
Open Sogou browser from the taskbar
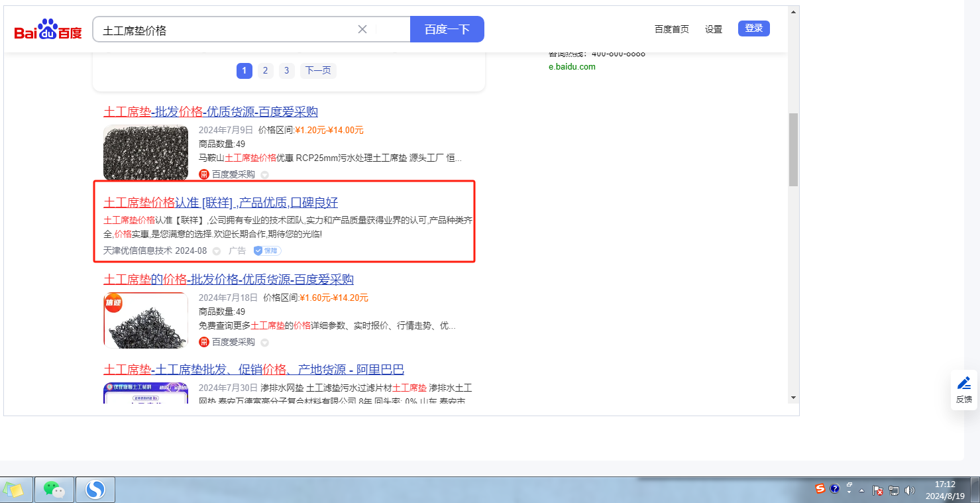point(95,490)
